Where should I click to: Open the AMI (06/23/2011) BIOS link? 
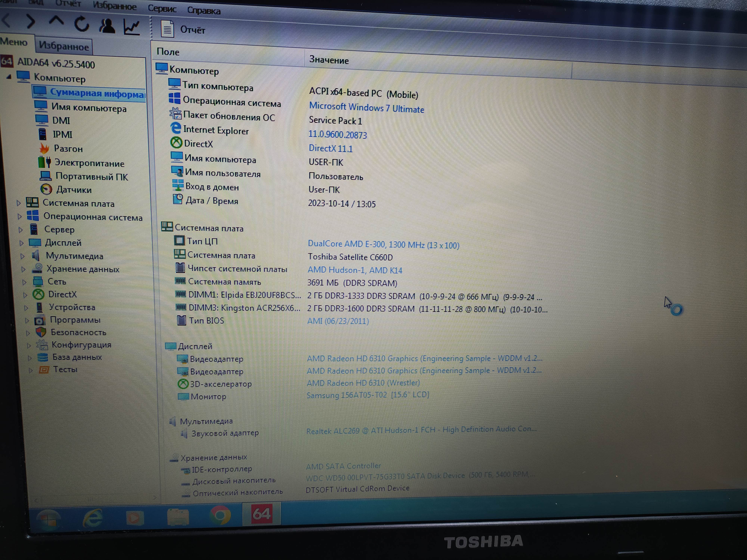pos(338,321)
